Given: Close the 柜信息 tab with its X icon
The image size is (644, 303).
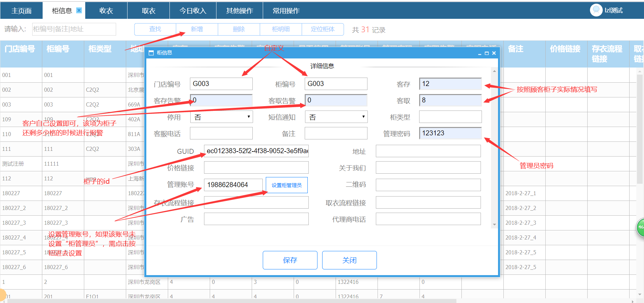Looking at the screenshot, I should pos(79,10).
